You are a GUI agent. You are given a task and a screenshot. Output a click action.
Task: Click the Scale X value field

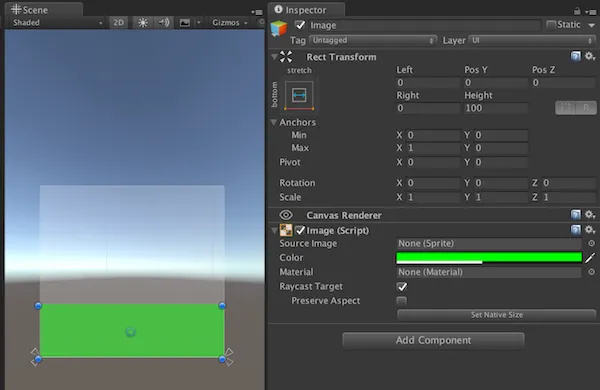pyautogui.click(x=433, y=197)
